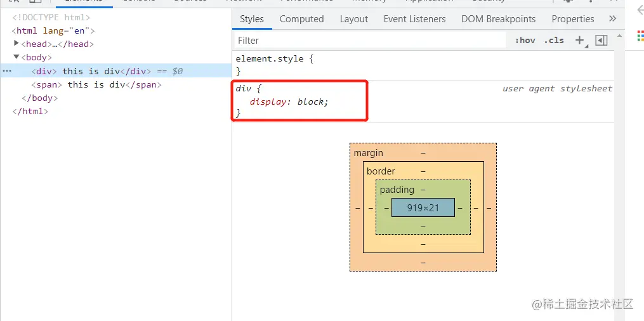
Task: Select the html lang="en" node
Action: tap(53, 30)
